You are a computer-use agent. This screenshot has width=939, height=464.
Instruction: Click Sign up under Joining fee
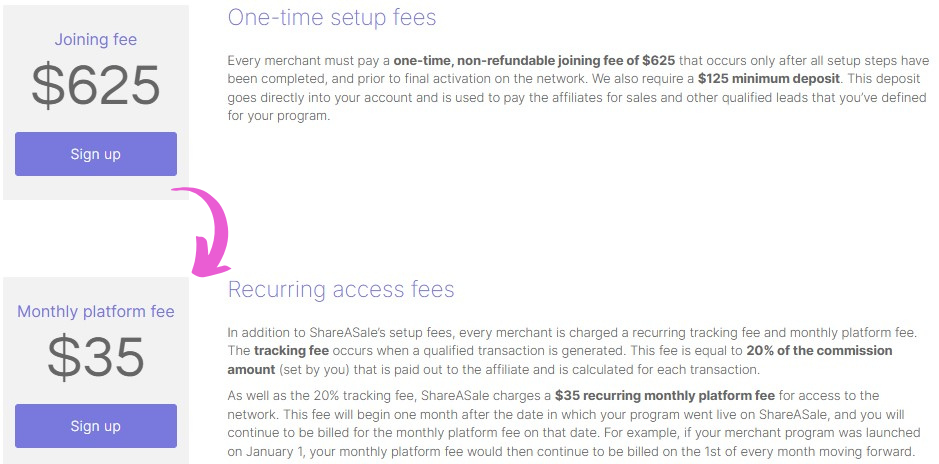(96, 154)
